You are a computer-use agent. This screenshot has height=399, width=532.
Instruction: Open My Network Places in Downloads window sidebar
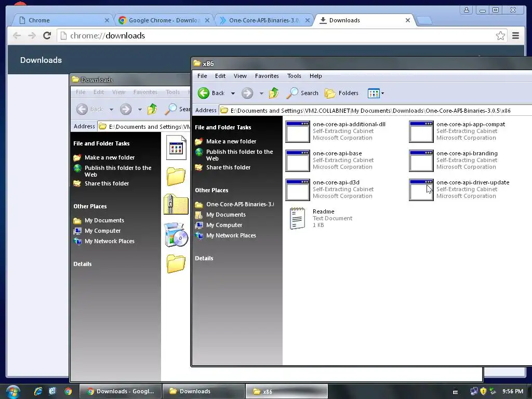(x=110, y=241)
